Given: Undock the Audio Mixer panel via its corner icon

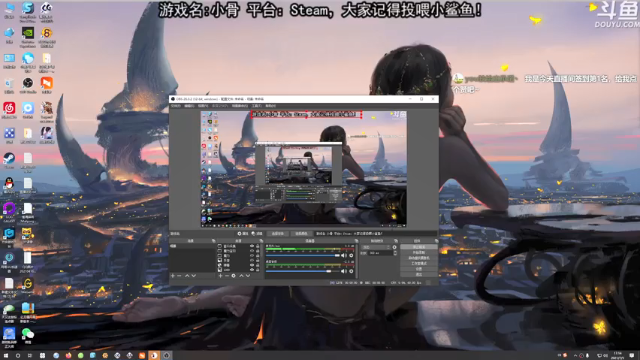Looking at the screenshot, I should click(356, 241).
